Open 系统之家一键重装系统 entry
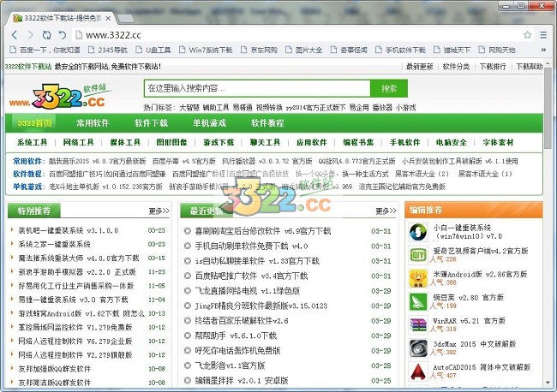 [x=54, y=245]
